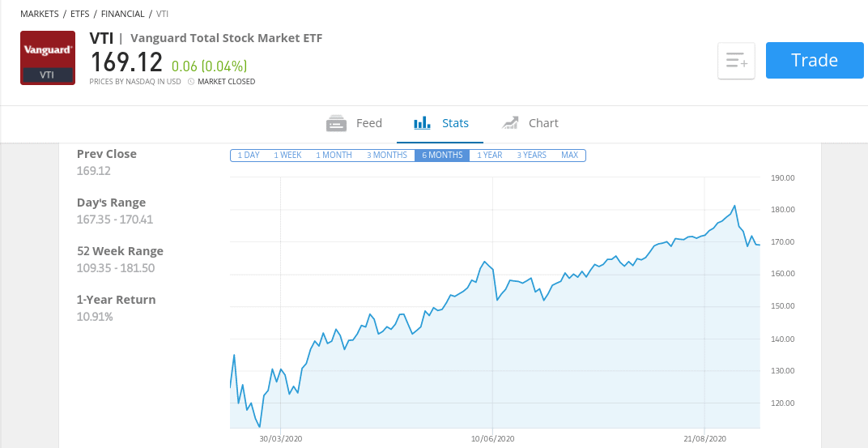Switch to the Feed tab
The height and width of the screenshot is (448, 868).
[x=355, y=123]
